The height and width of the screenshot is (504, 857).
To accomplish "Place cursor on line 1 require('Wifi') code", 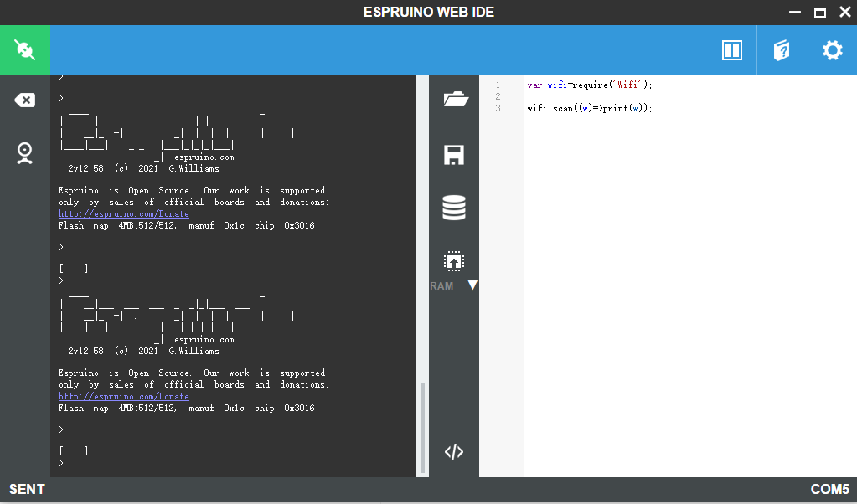I will 590,85.
